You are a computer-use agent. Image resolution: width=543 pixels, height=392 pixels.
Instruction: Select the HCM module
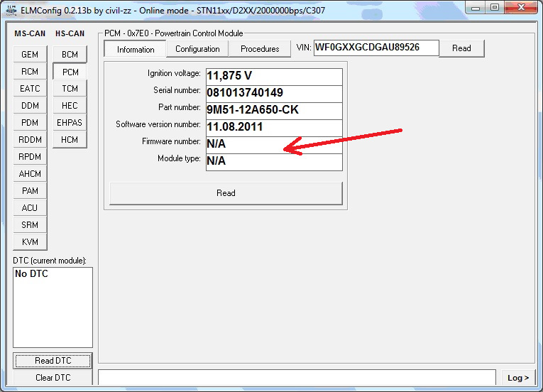(70, 139)
